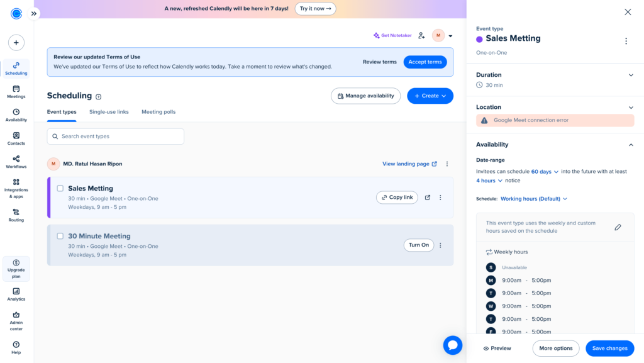Open Workflows in the sidebar
The height and width of the screenshot is (363, 644).
[16, 162]
